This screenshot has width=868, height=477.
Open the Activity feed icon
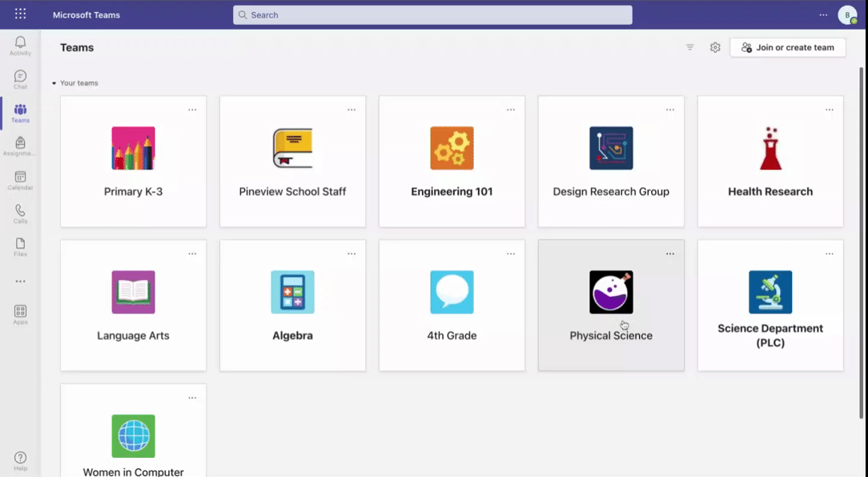[20, 42]
